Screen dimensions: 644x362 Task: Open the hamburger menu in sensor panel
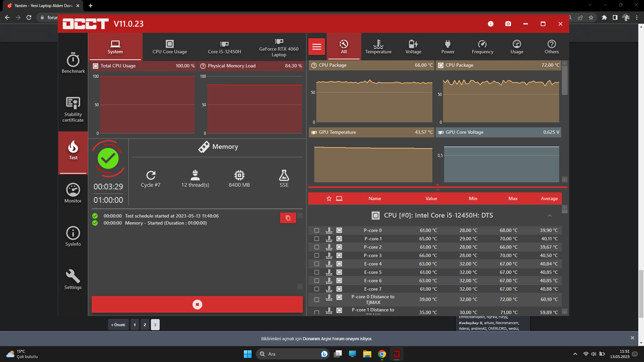(x=317, y=47)
